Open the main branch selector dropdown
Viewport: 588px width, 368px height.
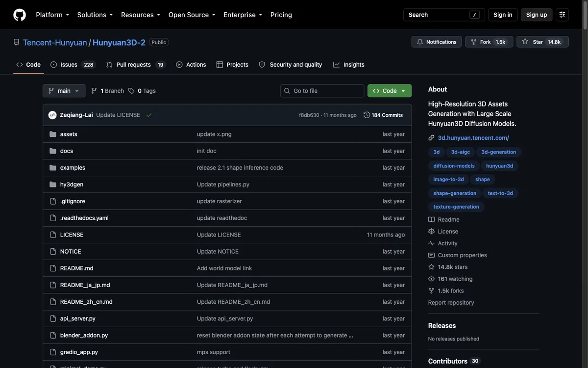[64, 91]
